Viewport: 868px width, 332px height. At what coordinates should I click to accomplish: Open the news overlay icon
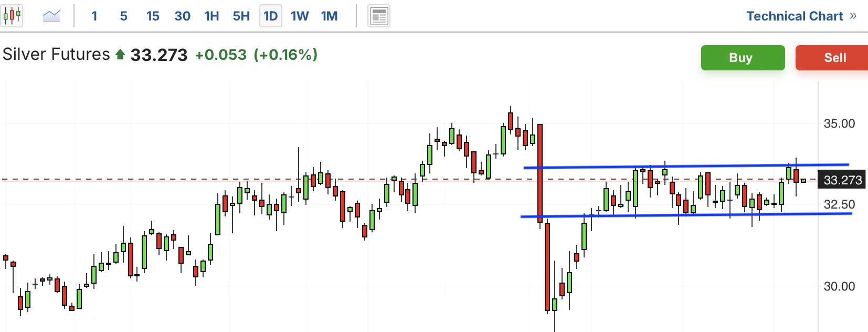378,16
